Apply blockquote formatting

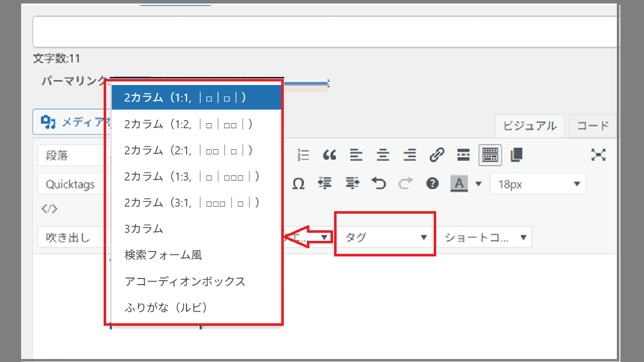coord(330,155)
